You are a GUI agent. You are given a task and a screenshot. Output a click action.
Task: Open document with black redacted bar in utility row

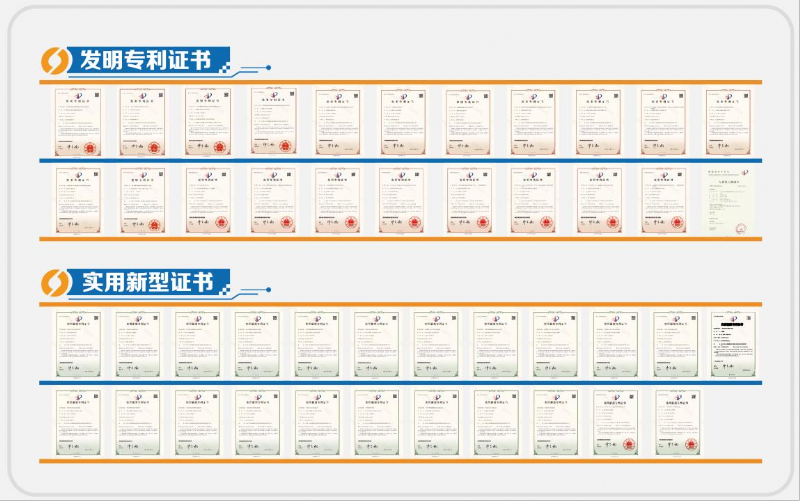tap(736, 343)
